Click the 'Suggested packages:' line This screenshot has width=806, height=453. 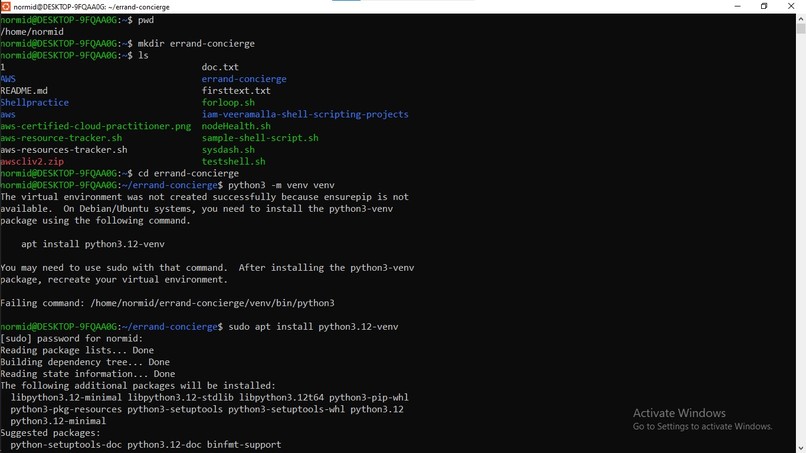click(x=50, y=433)
